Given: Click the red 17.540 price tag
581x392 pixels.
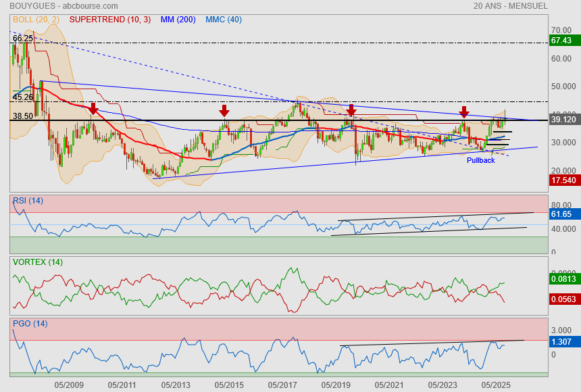Looking at the screenshot, I should pyautogui.click(x=563, y=180).
